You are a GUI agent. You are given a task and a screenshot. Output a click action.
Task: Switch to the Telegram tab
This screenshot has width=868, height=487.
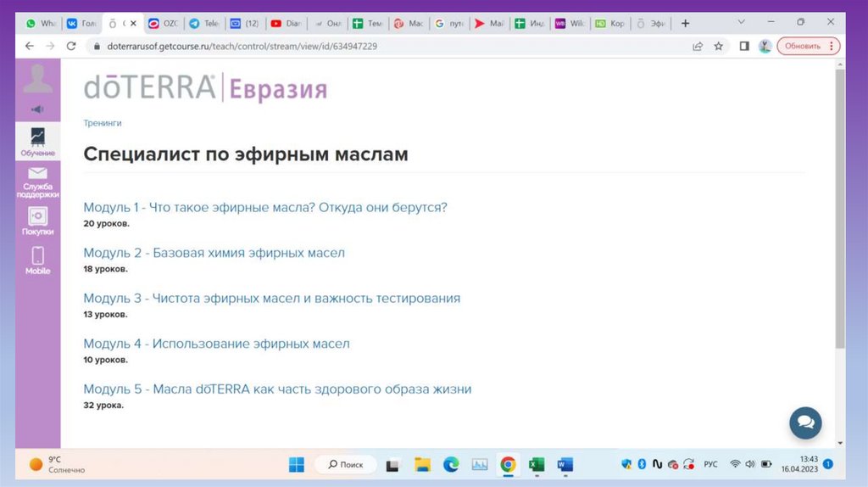204,23
